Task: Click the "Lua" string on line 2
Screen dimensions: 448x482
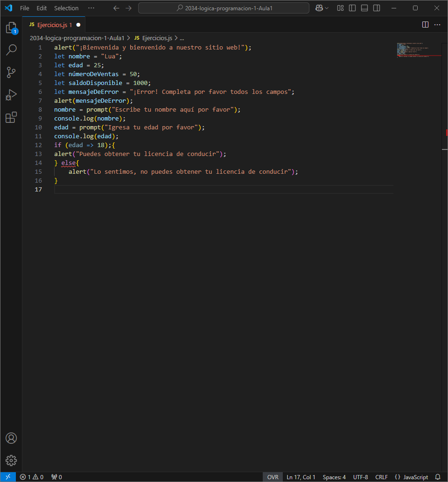Action: pyautogui.click(x=110, y=56)
